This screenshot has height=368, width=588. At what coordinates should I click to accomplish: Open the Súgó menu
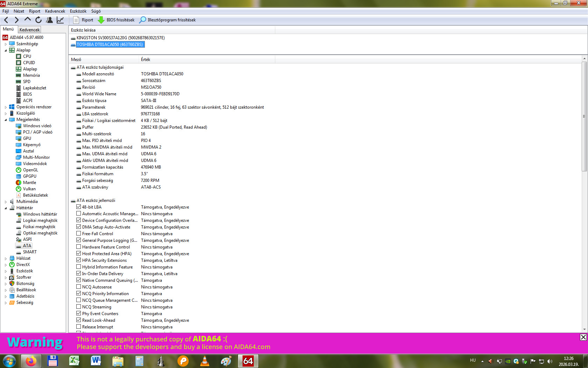point(96,11)
